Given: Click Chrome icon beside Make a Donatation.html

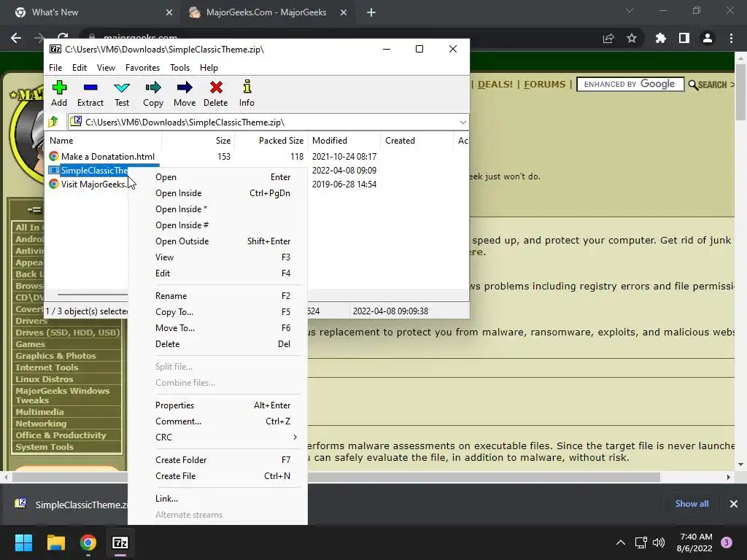Looking at the screenshot, I should coord(54,156).
